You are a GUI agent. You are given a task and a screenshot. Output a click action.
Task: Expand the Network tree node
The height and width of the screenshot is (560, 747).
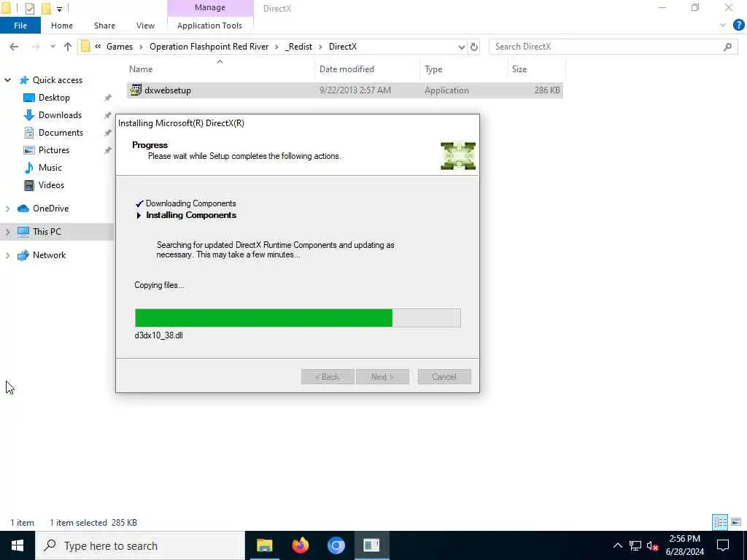pyautogui.click(x=7, y=255)
